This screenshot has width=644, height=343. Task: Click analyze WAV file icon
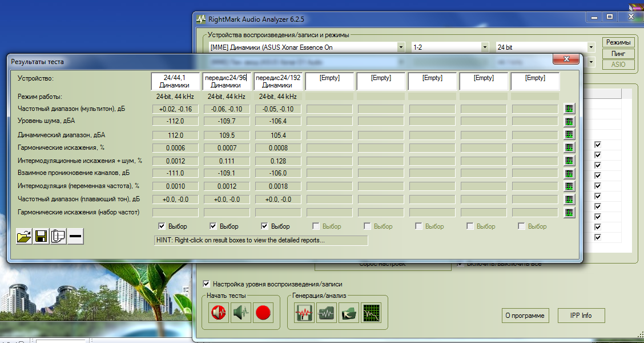tap(327, 313)
